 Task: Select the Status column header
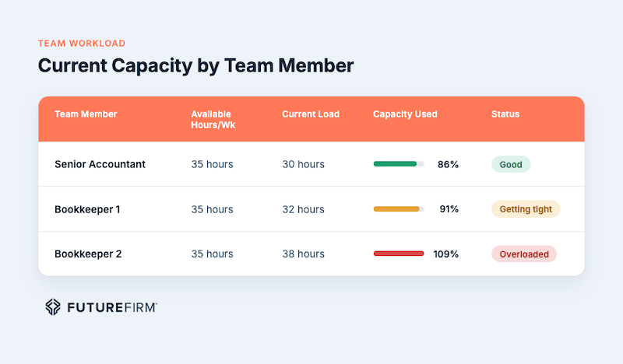(505, 114)
